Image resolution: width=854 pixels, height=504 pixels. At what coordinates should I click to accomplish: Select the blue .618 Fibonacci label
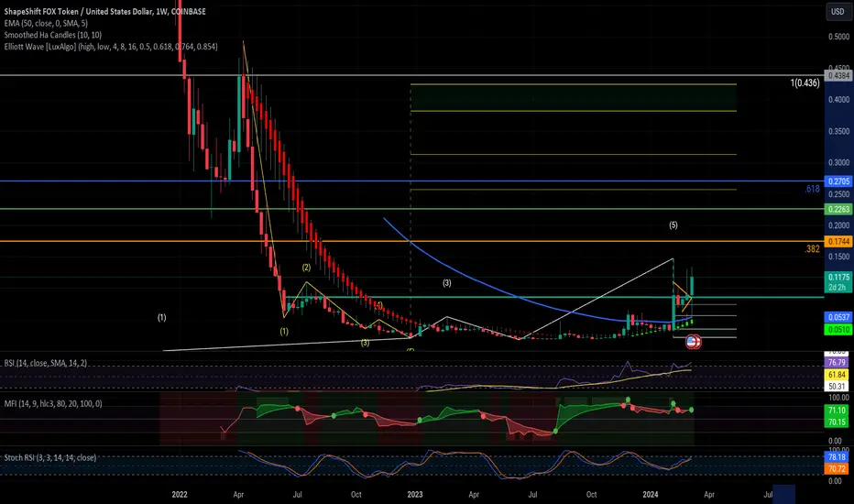(x=812, y=189)
